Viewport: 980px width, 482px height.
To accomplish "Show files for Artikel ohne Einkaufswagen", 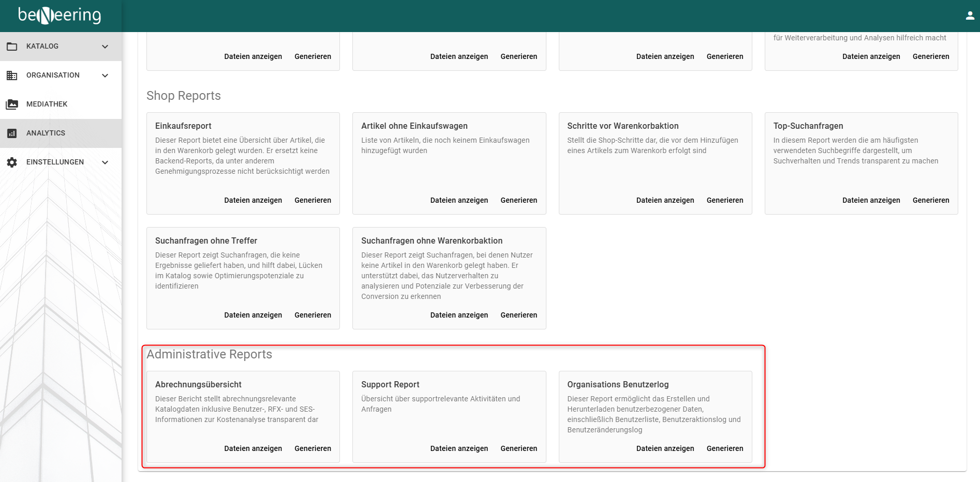I will click(x=459, y=200).
